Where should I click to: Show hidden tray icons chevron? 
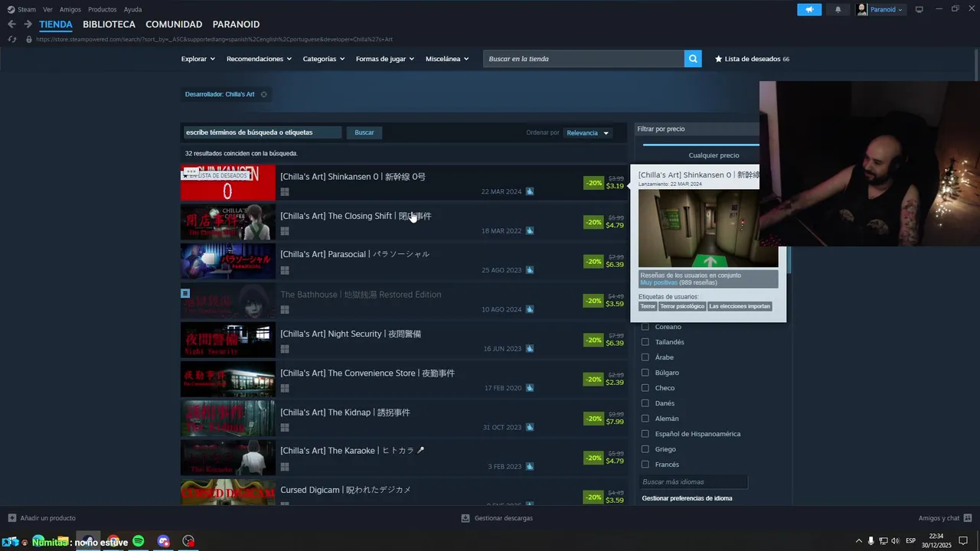point(858,541)
